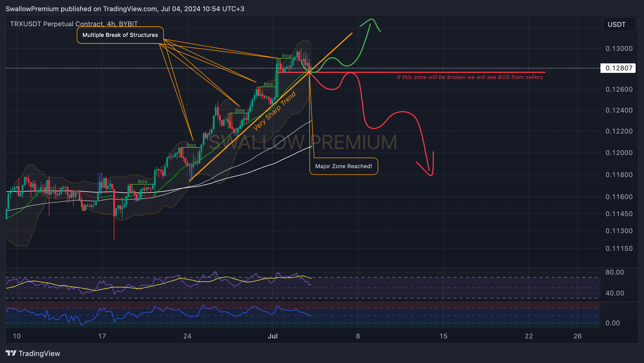Image resolution: width=644 pixels, height=363 pixels.
Task: Click the date label 17 on time axis
Action: point(102,336)
